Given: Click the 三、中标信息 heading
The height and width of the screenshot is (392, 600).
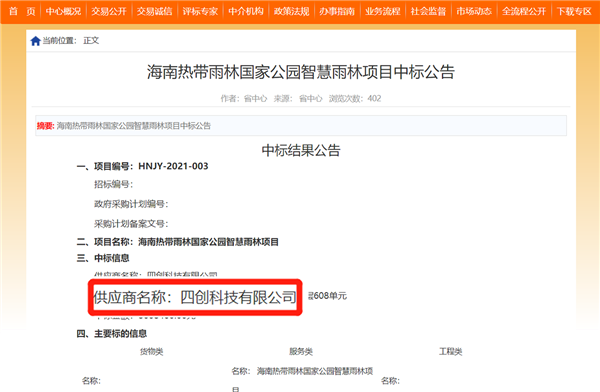Looking at the screenshot, I should tap(103, 258).
